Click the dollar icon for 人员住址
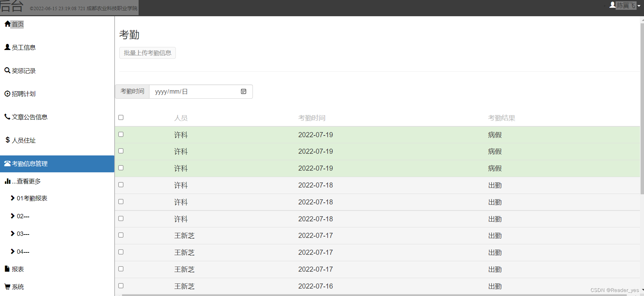Viewport: 644px width, 296px height. point(7,140)
